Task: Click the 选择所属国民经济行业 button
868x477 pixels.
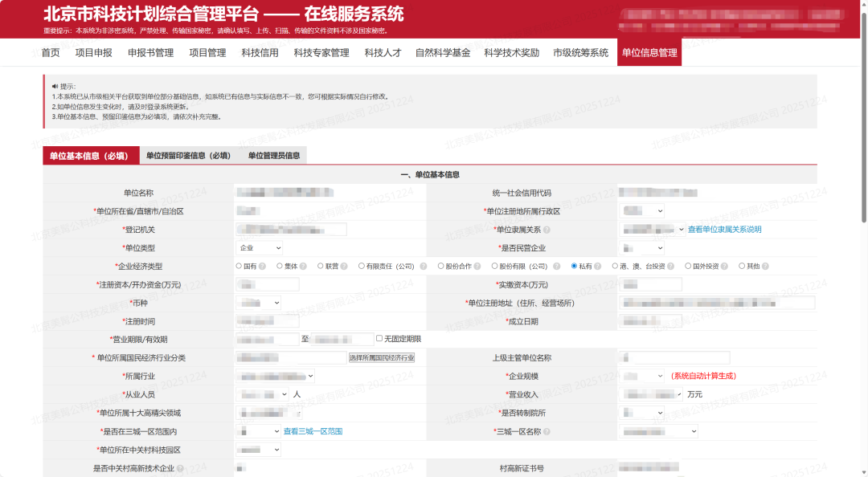Action: coord(382,357)
